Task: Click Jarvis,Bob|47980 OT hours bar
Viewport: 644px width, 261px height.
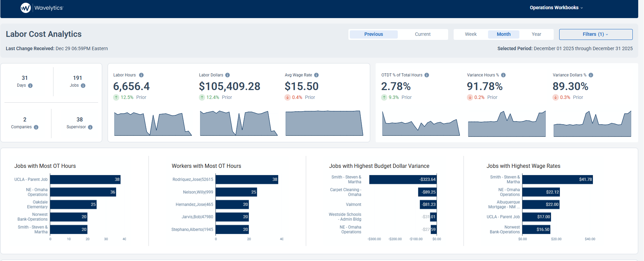Action: point(232,217)
